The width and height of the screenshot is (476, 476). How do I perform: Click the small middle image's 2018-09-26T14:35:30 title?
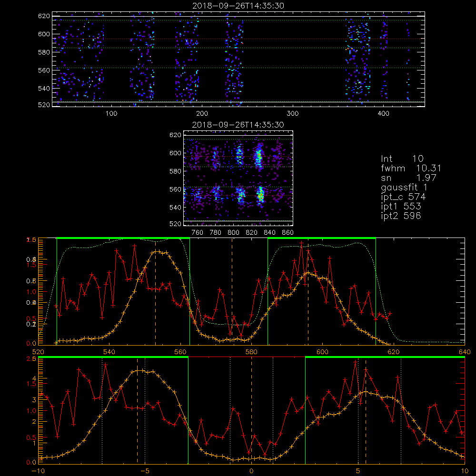(x=238, y=125)
